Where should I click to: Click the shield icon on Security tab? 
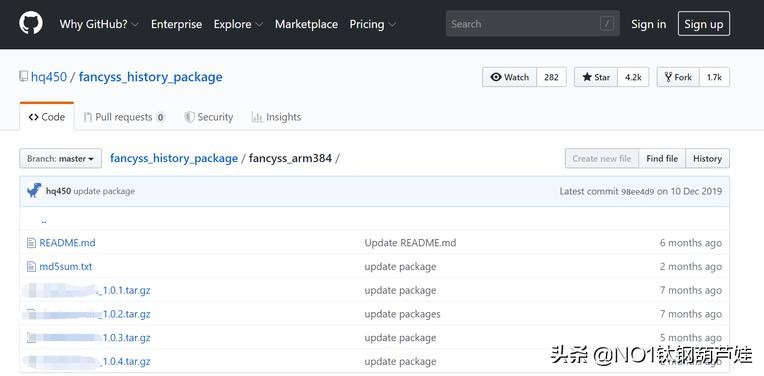point(189,117)
